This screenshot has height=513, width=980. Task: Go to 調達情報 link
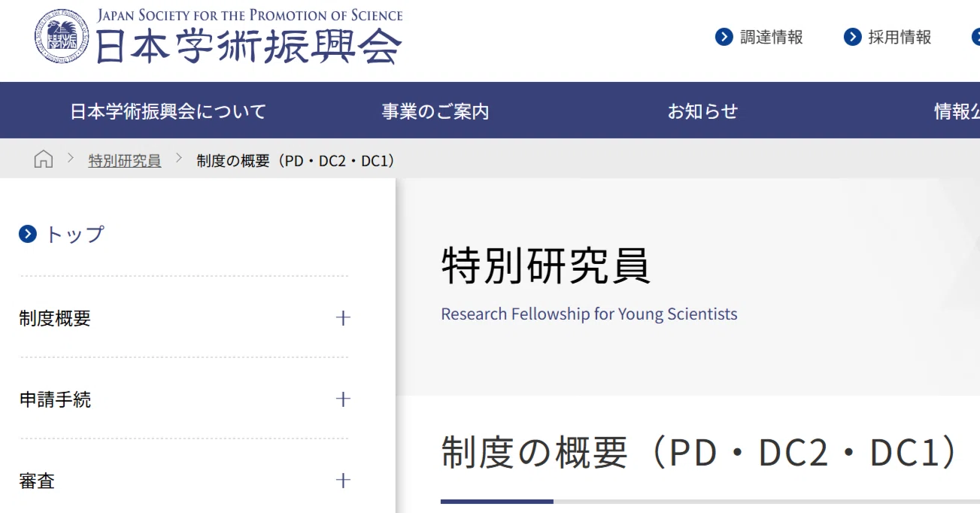771,37
